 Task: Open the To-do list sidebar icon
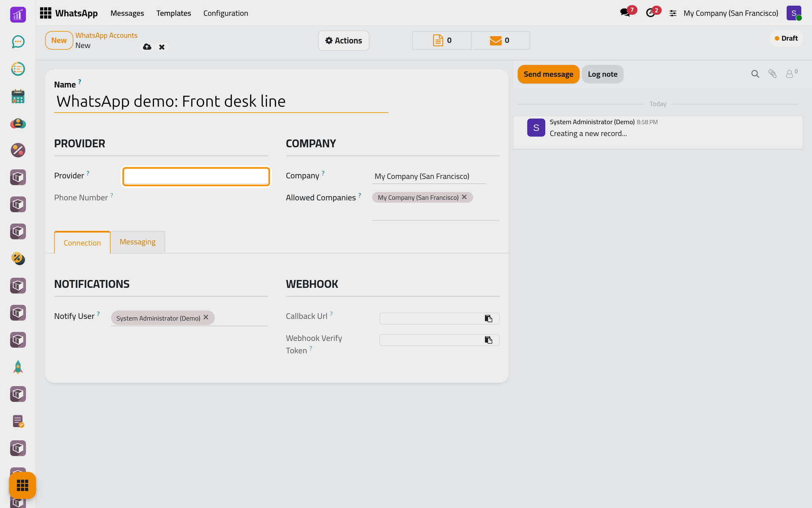[x=18, y=69]
